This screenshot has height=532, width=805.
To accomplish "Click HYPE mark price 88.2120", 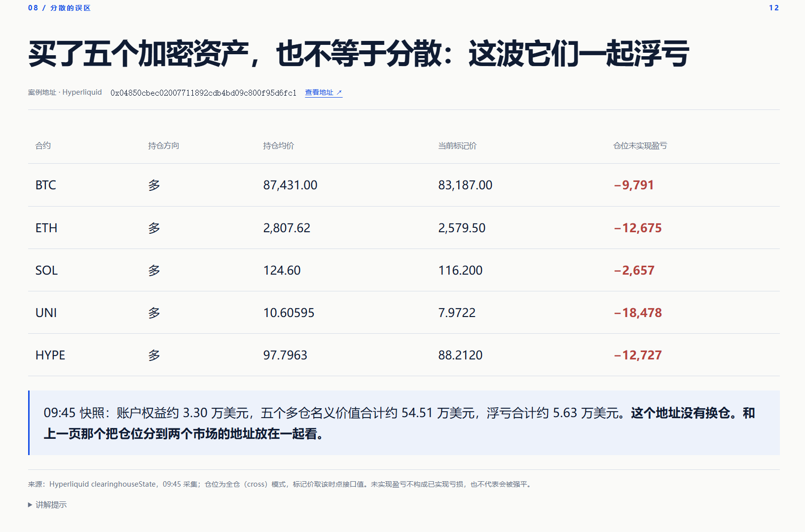I will click(x=460, y=355).
